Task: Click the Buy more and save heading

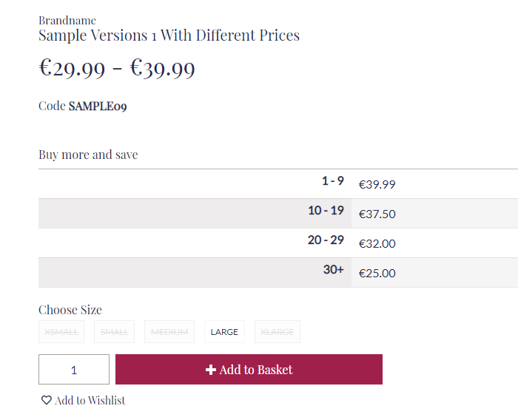Action: click(88, 155)
